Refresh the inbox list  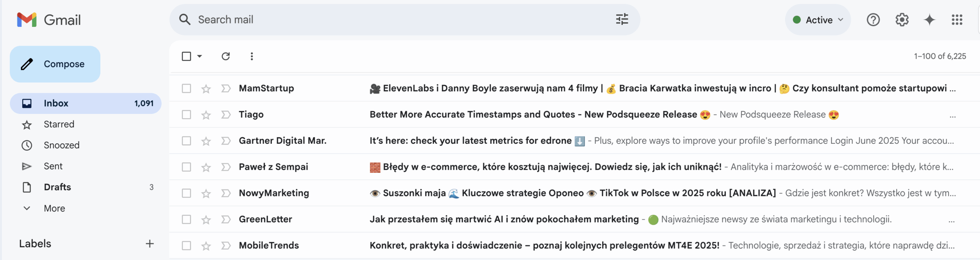225,56
